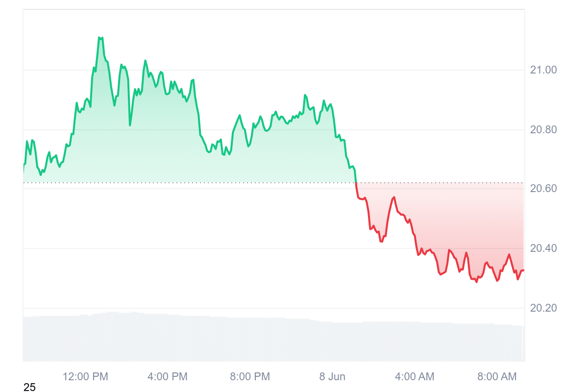588x392 pixels.
Task: Select the 20.20 price axis label
Action: [x=543, y=308]
